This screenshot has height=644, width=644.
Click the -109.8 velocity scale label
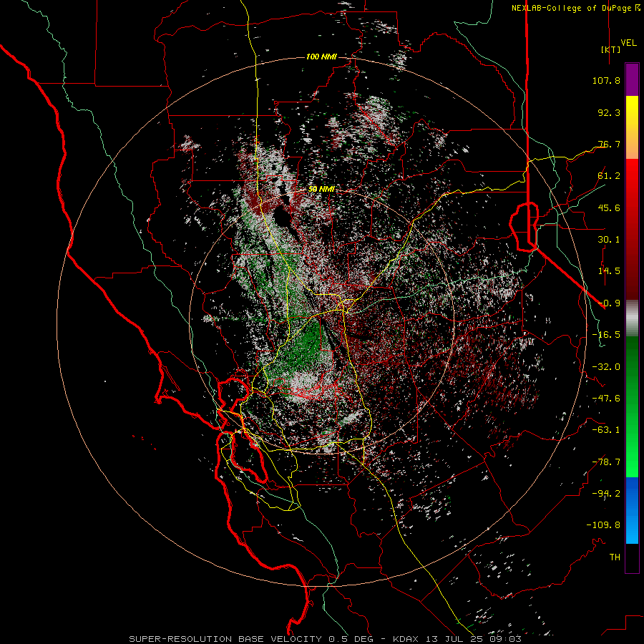(x=603, y=525)
